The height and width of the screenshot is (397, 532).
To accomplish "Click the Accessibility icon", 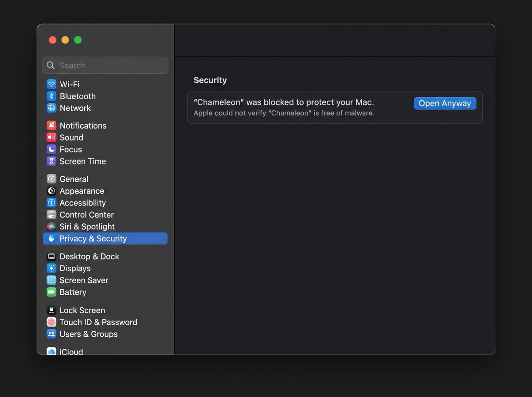I will tap(51, 203).
